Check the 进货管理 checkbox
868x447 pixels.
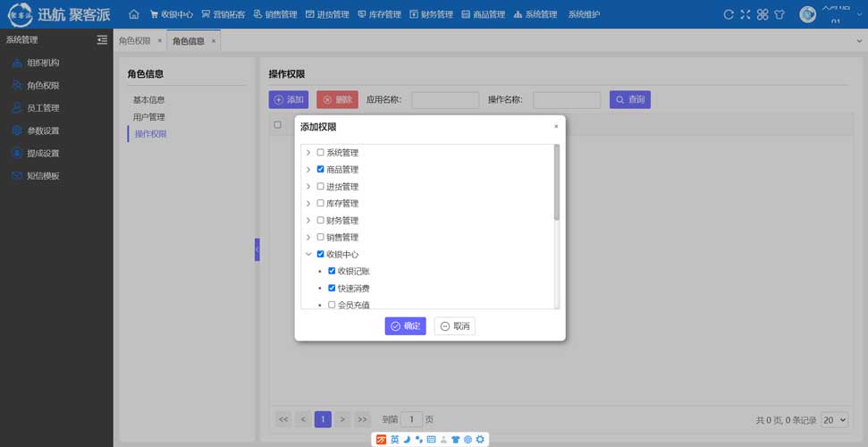[x=320, y=186]
